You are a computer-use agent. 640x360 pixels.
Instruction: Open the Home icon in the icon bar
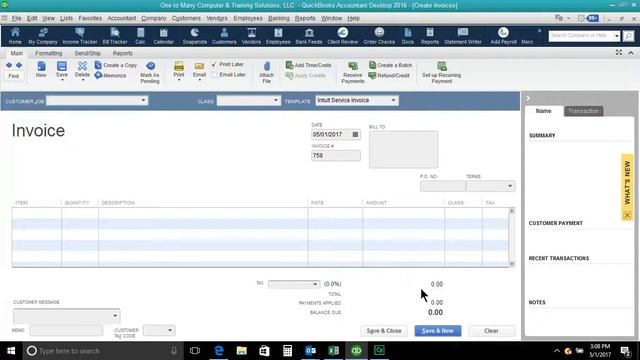click(15, 36)
